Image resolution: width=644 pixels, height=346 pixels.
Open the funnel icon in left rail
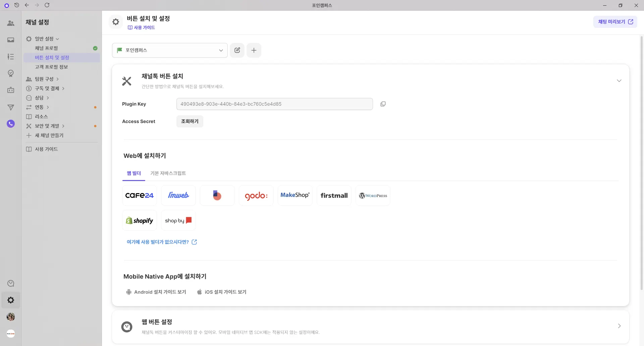click(x=11, y=107)
